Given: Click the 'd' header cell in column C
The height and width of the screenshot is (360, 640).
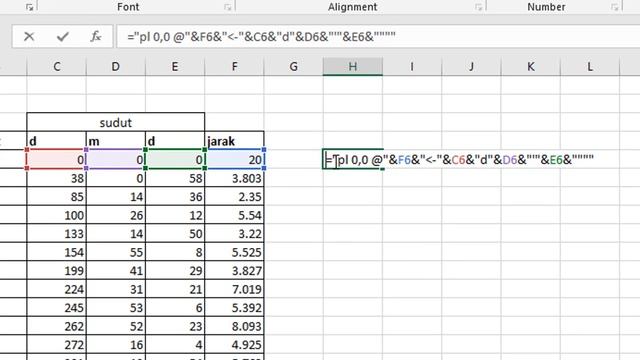Looking at the screenshot, I should (x=57, y=141).
